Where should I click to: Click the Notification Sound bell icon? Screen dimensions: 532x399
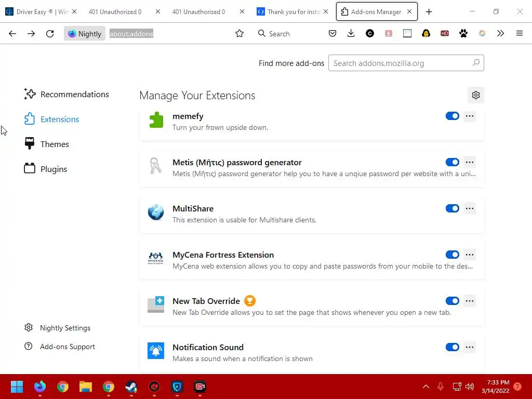(x=156, y=351)
